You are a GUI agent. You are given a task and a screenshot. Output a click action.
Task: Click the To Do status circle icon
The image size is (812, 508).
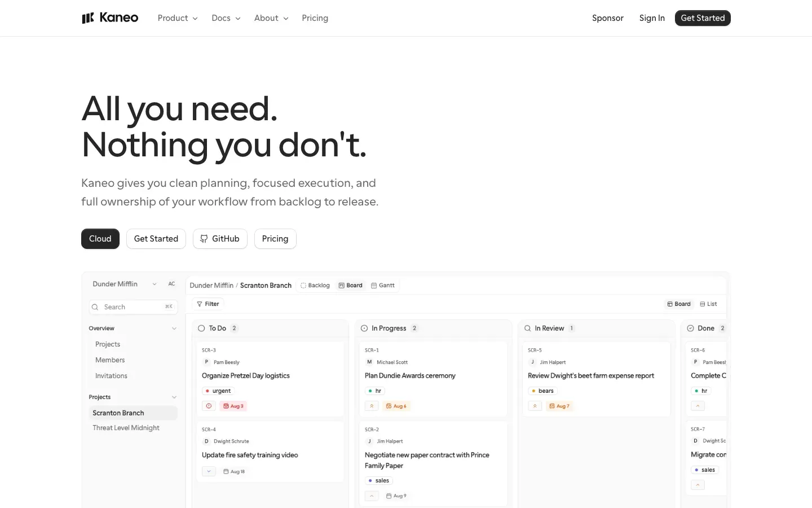(x=201, y=328)
